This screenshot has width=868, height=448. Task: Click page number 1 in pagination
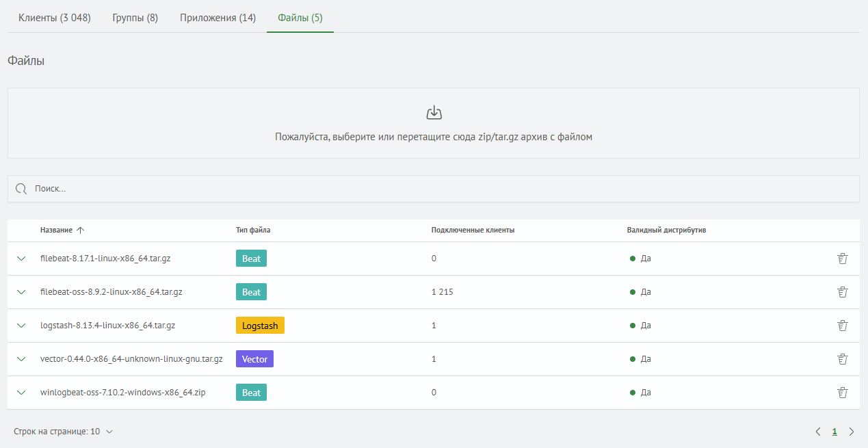coord(834,432)
